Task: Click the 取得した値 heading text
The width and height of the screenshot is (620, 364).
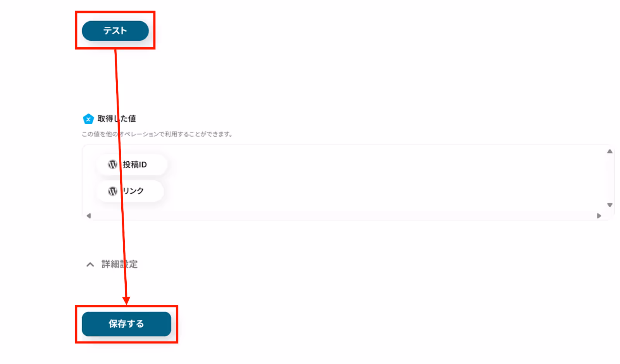Action: point(117,119)
